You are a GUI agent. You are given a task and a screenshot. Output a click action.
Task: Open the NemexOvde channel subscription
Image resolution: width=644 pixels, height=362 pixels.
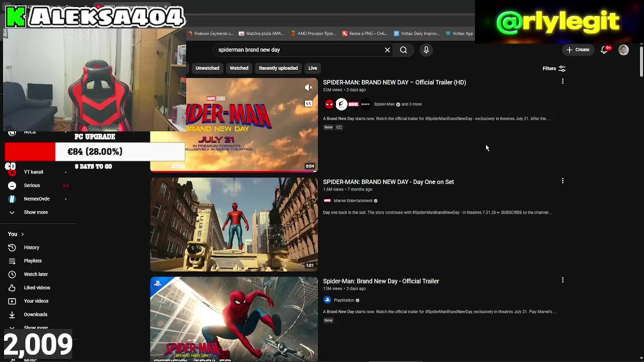point(37,199)
